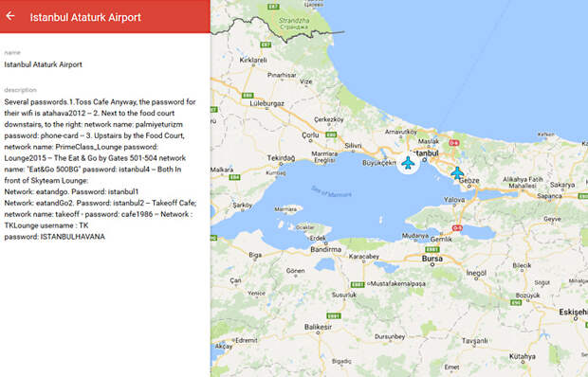Click the wifi passwords description text
The image size is (588, 377).
tap(101, 170)
